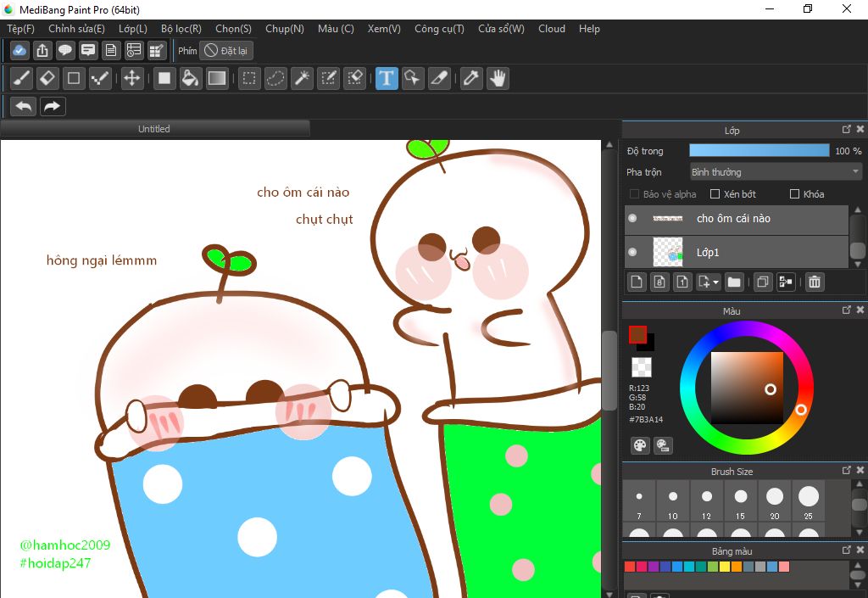
Task: Create a new layer folder
Action: click(x=734, y=282)
